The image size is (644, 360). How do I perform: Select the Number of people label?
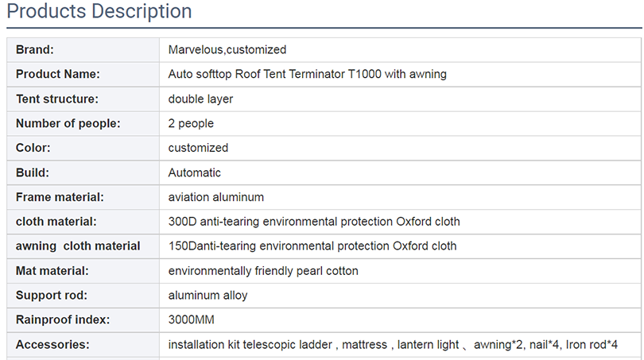click(x=68, y=123)
